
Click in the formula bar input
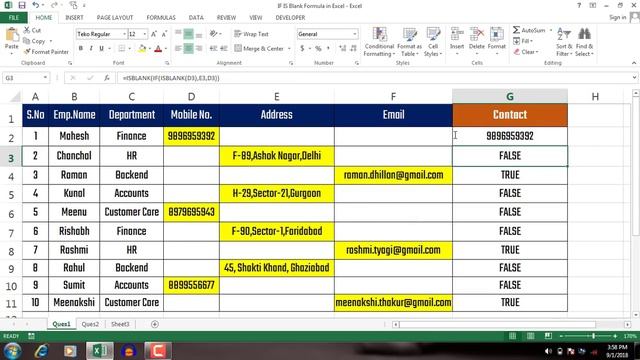(x=373, y=78)
